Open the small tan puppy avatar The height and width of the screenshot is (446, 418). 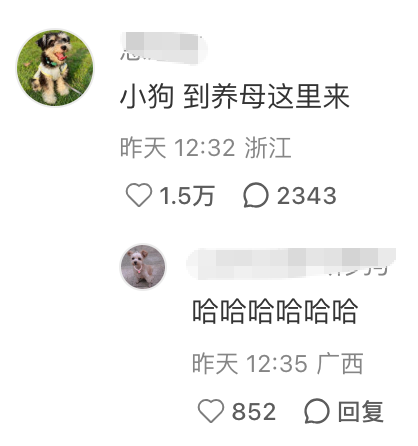(x=143, y=267)
